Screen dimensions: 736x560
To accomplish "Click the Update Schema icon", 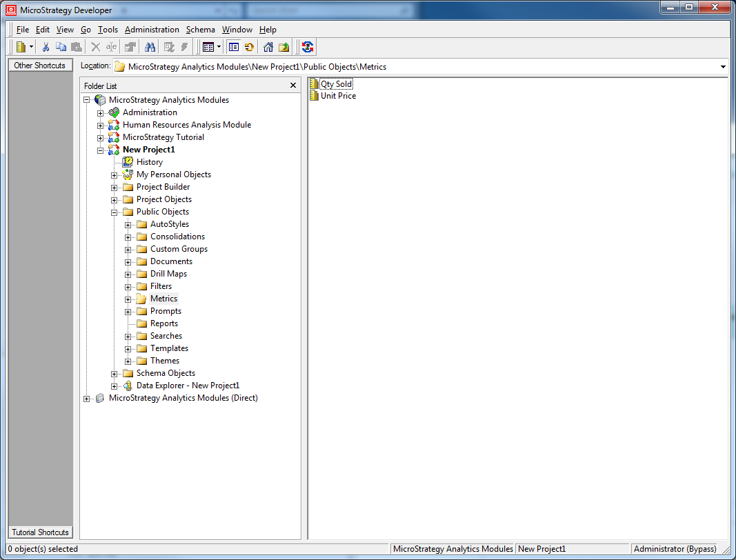I will pyautogui.click(x=308, y=47).
